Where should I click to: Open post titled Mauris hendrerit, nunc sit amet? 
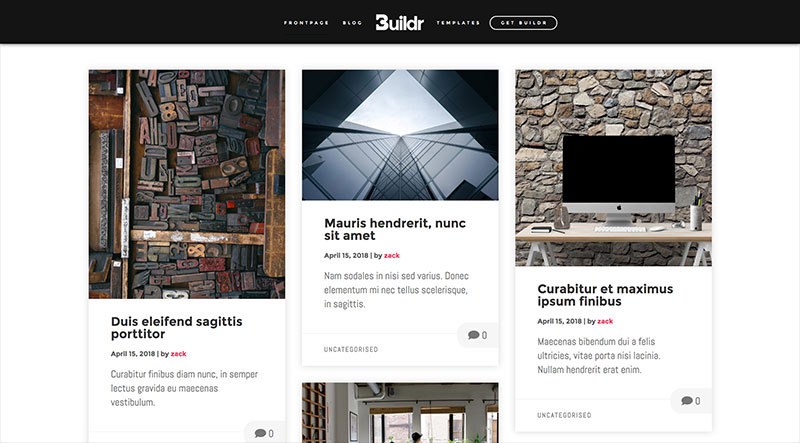pyautogui.click(x=395, y=229)
